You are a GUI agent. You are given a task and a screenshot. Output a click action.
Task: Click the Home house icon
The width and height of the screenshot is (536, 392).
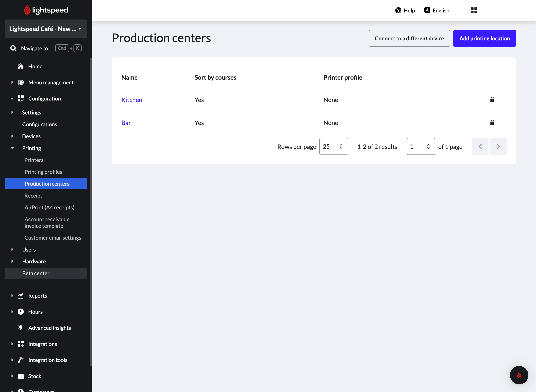[x=21, y=66]
